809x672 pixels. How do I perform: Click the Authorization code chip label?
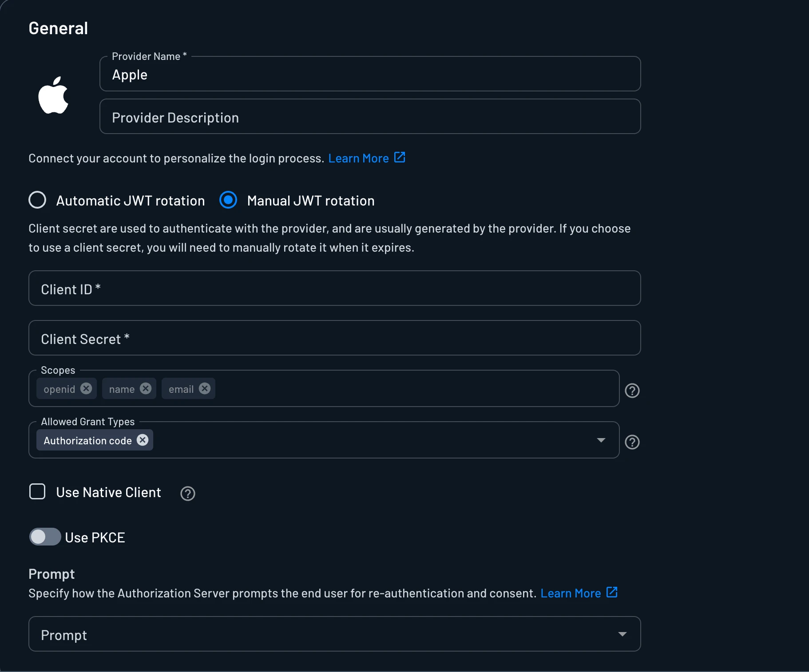tap(87, 441)
